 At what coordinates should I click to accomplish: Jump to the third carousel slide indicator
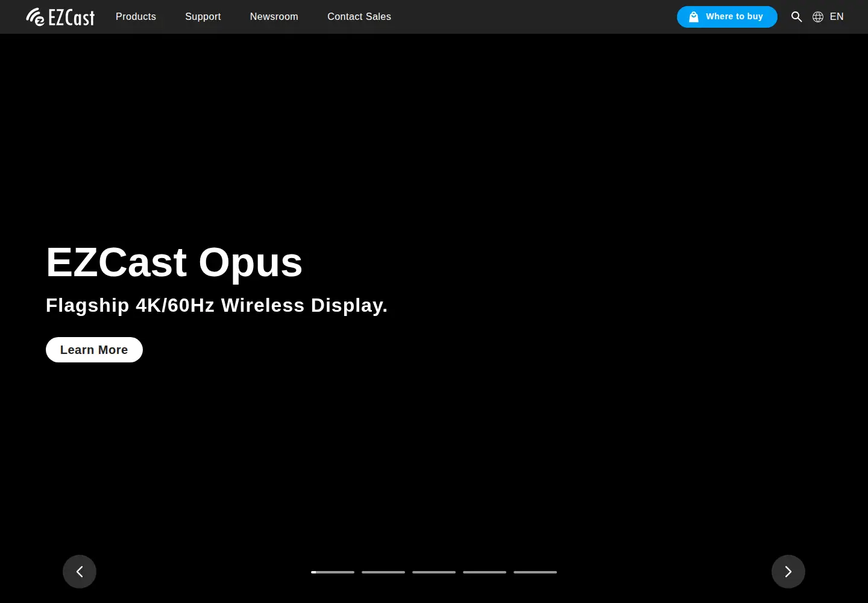pyautogui.click(x=434, y=572)
